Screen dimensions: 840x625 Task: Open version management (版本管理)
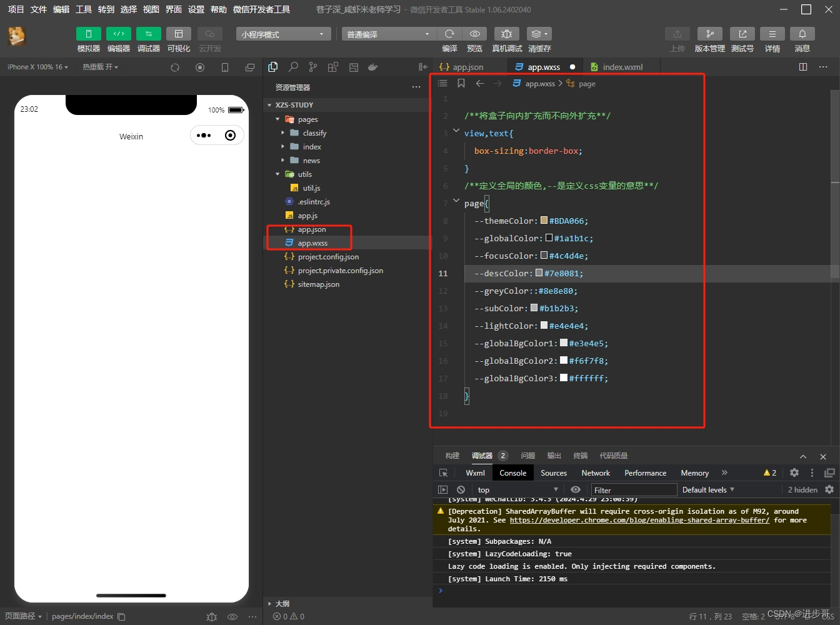(x=710, y=34)
